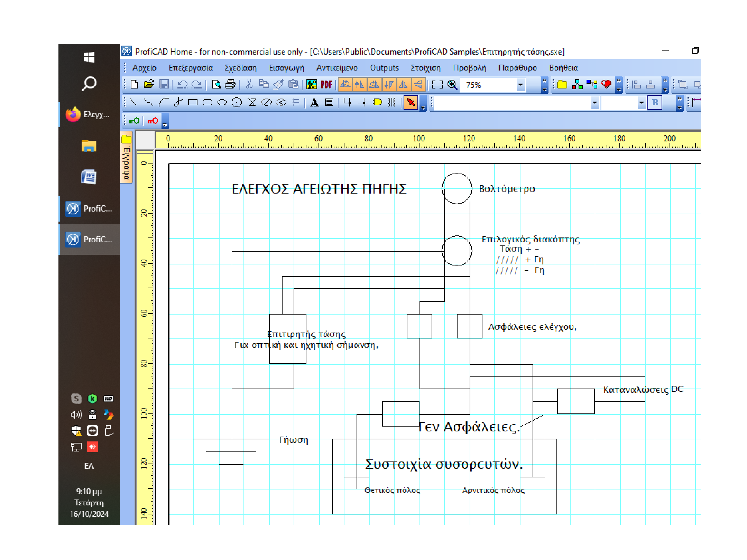Click the Print icon in toolbar
This screenshot has width=747, height=560.
click(230, 85)
